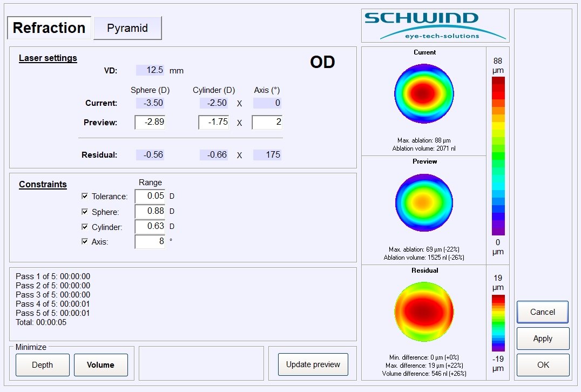Click the Preview Cylinder input field
Image resolution: width=581 pixels, height=392 pixels.
click(214, 123)
